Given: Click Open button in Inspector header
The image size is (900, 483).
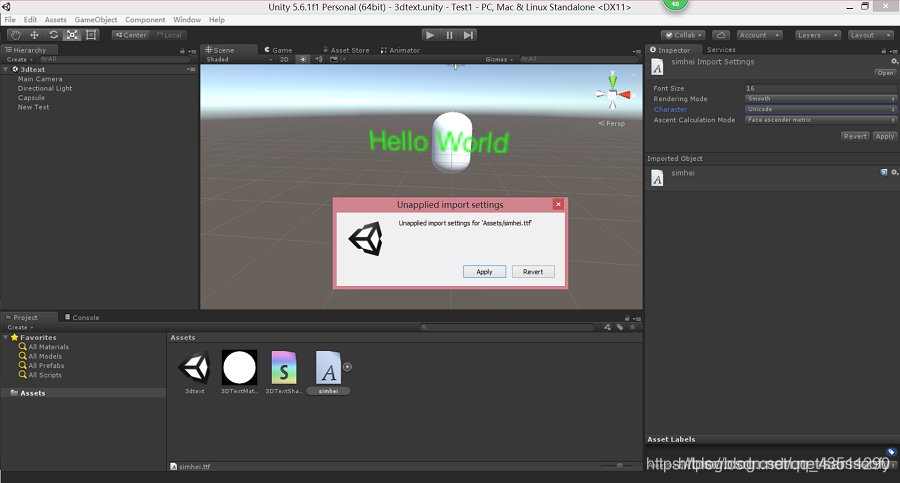Looking at the screenshot, I should point(885,73).
